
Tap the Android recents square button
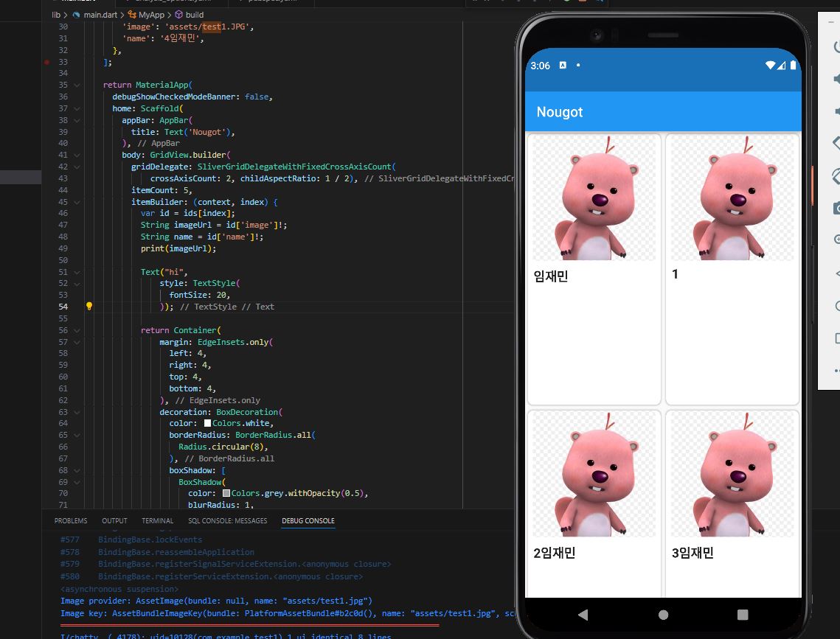click(743, 615)
